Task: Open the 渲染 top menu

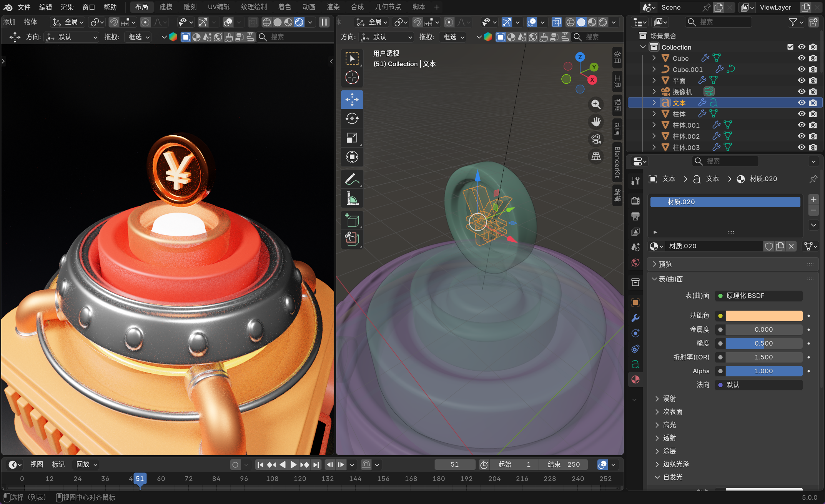Action: tap(67, 7)
